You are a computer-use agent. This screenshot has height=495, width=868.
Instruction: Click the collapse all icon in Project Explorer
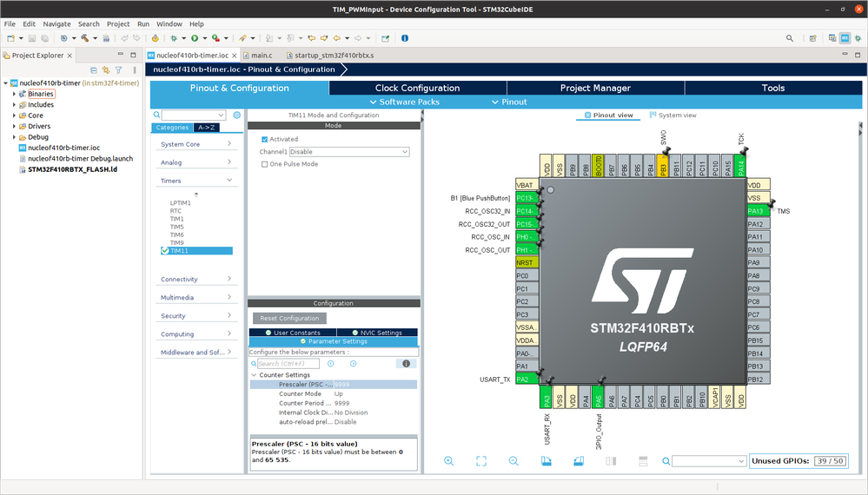coord(94,70)
